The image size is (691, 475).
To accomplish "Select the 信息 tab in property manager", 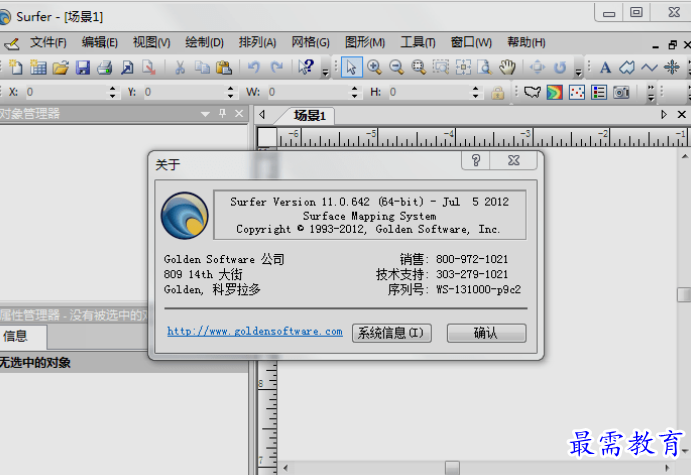I will click(16, 337).
